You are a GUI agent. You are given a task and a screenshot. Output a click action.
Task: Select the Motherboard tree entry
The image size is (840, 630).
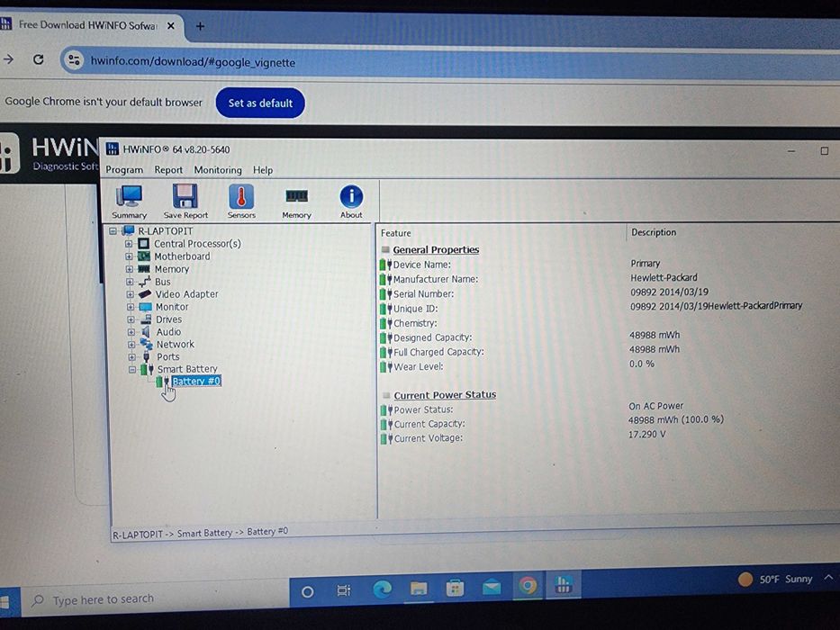182,256
